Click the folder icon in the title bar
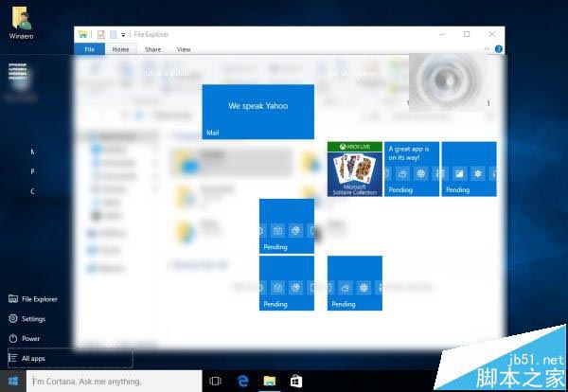This screenshot has height=392, width=568. pos(83,34)
